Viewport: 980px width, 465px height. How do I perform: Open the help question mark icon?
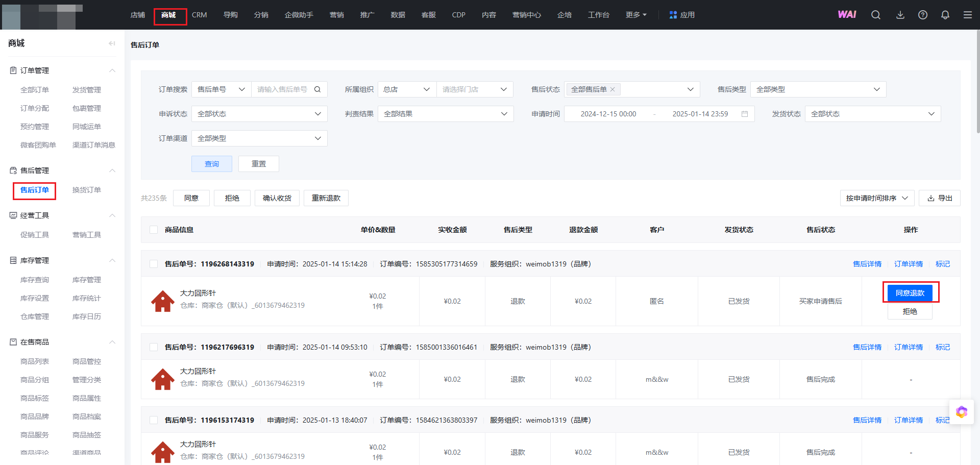pos(923,15)
